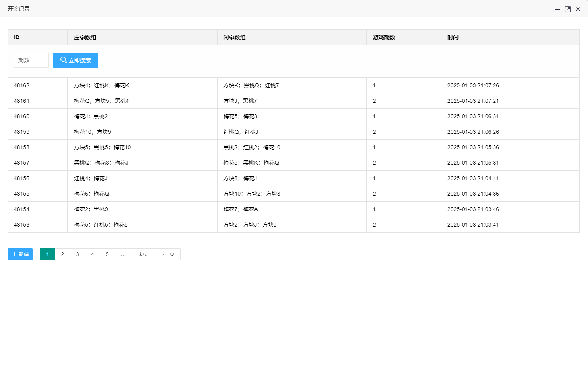Expand the pagination ellipsis
The image size is (588, 369).
click(123, 254)
